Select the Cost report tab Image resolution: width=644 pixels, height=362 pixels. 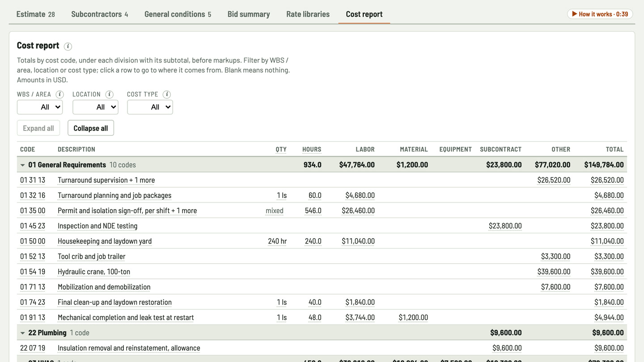pyautogui.click(x=364, y=14)
